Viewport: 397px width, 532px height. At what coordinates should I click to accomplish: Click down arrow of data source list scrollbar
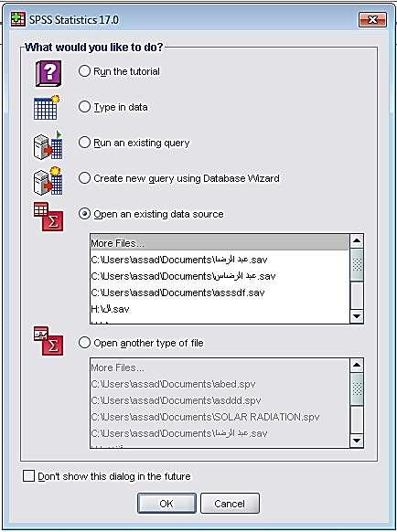pyautogui.click(x=357, y=316)
